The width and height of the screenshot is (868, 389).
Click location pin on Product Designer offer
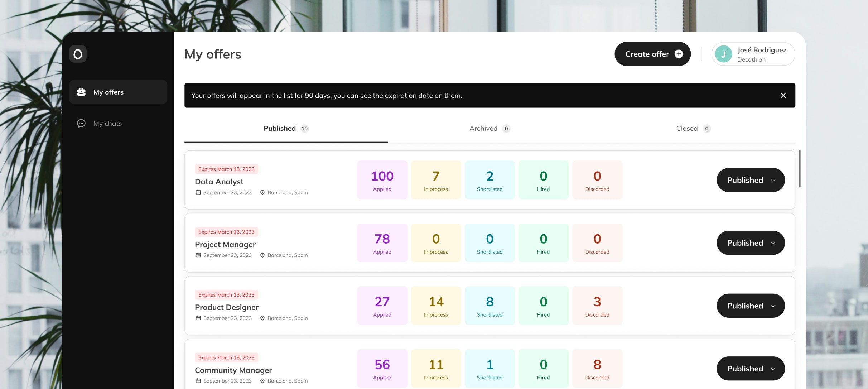[x=262, y=318]
